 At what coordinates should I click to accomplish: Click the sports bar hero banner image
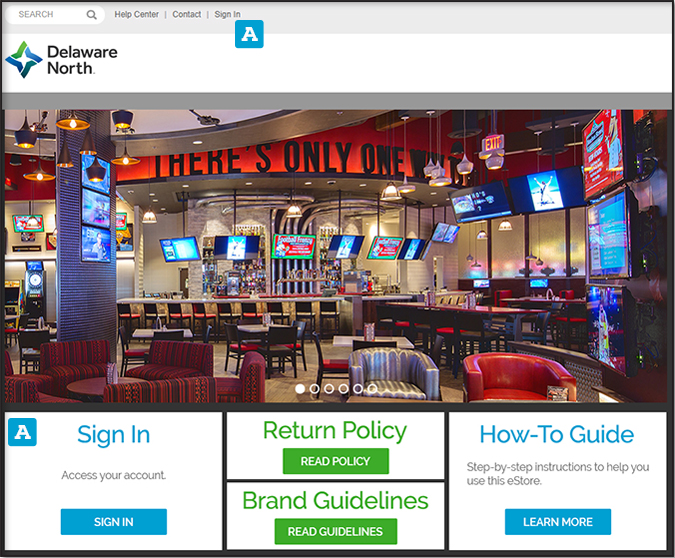[x=336, y=256]
